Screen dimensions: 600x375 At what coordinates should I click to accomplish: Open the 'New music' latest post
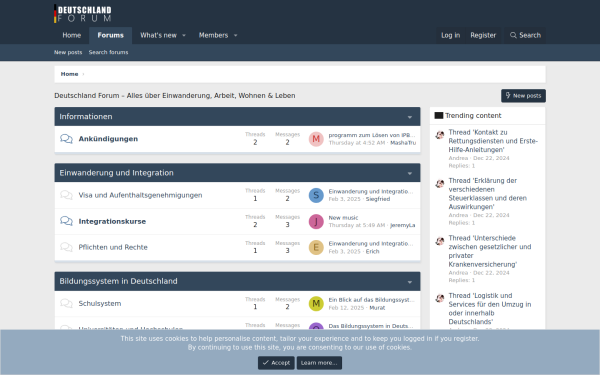tap(343, 218)
